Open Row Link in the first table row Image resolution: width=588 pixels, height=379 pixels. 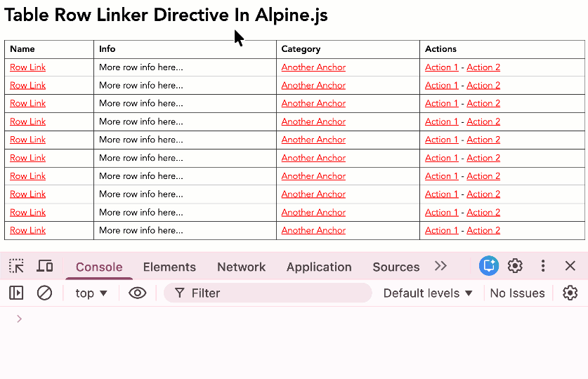[x=28, y=67]
